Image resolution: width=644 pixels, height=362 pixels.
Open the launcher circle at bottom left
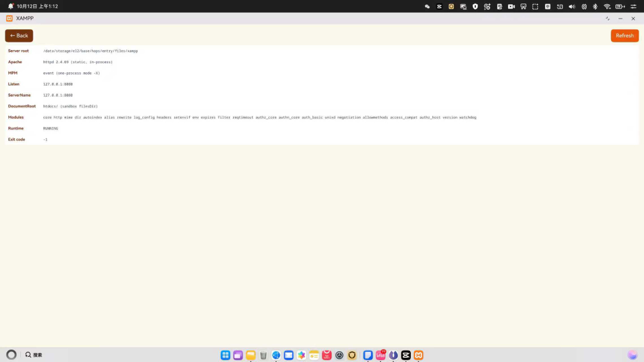[11, 355]
